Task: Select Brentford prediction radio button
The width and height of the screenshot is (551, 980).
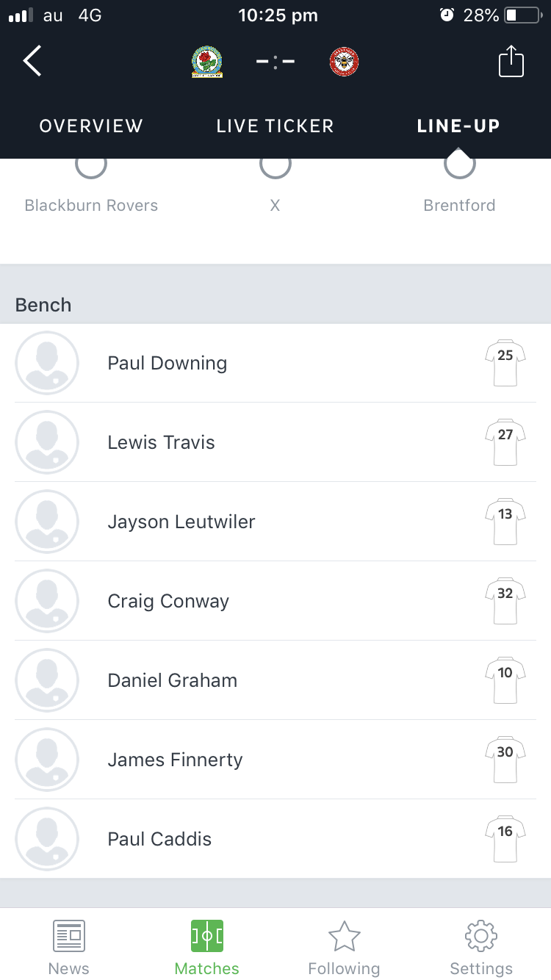Action: point(459,166)
